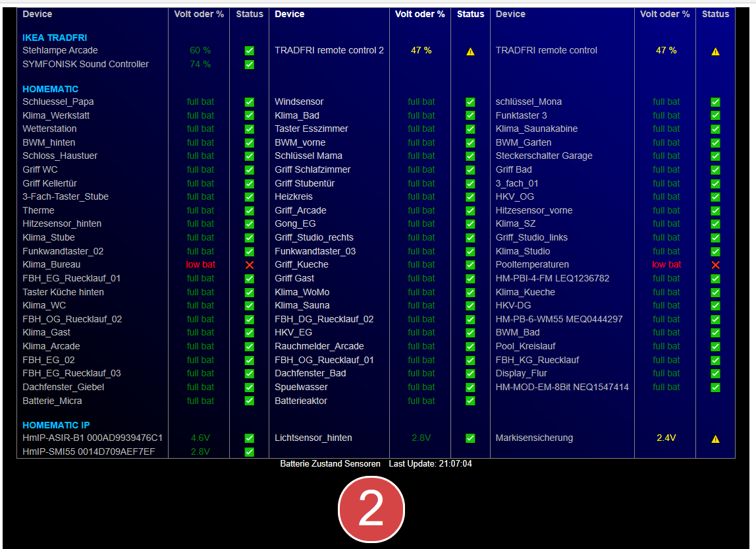Image resolution: width=756 pixels, height=549 pixels.
Task: Click the green check for Pool_Kreislauf
Action: coord(715,347)
